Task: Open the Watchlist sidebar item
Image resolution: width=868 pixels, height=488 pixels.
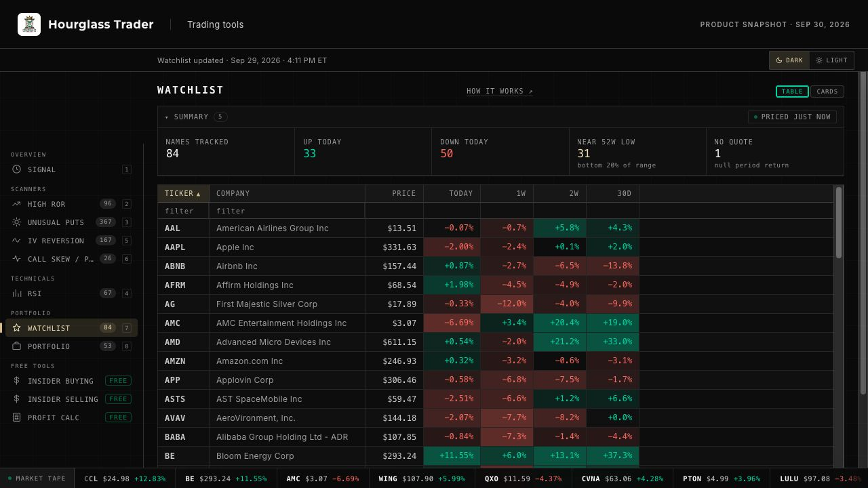Action: click(71, 328)
